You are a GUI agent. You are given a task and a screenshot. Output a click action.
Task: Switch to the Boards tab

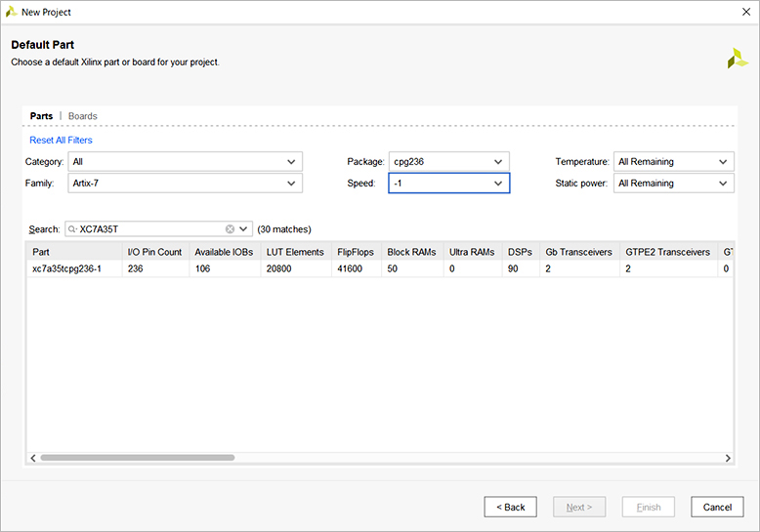click(x=83, y=116)
